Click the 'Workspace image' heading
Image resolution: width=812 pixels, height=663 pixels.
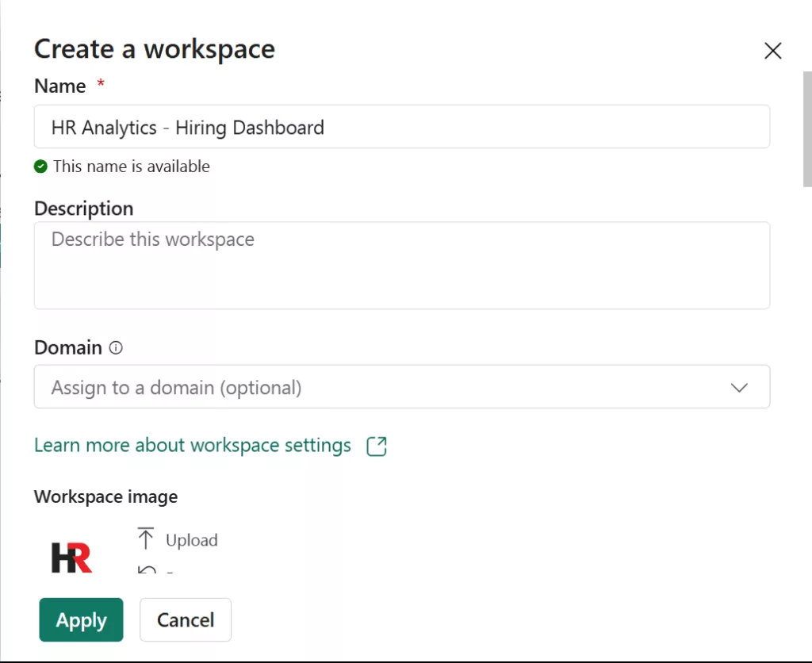point(106,496)
